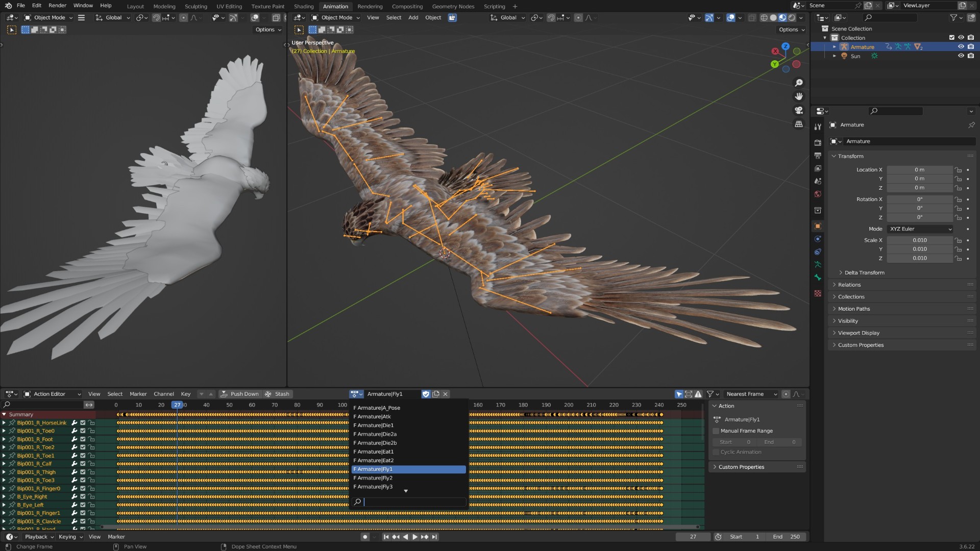Open the World properties tab icon
980x551 pixels.
tap(818, 194)
